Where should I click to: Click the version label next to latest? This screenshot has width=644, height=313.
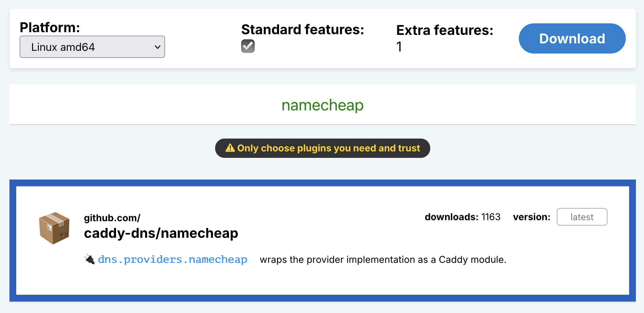(x=532, y=217)
